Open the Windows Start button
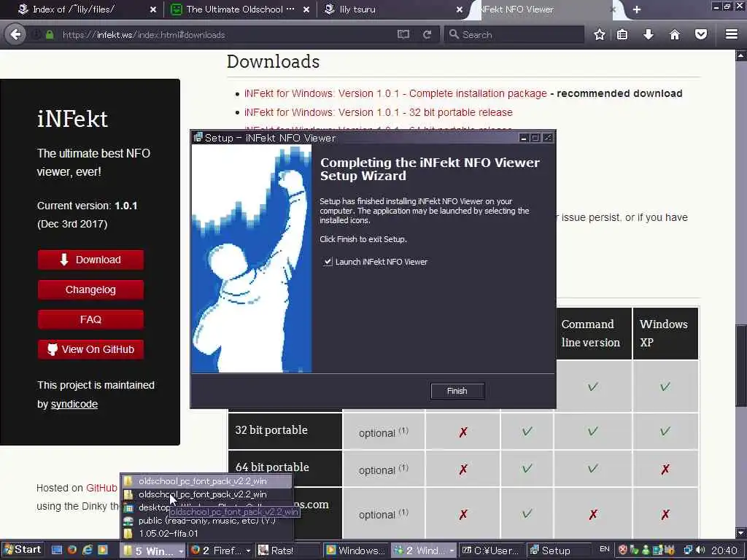Viewport: 747px width, 560px height. 23,550
